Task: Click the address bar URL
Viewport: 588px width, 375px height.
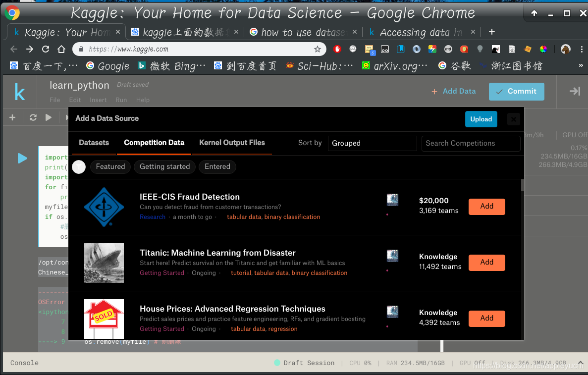Action: click(x=128, y=49)
